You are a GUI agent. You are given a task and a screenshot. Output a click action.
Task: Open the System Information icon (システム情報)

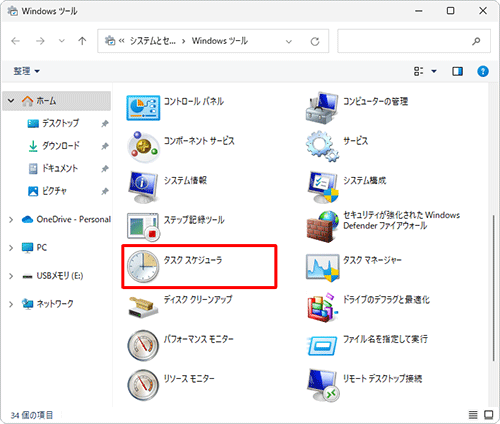click(x=143, y=187)
